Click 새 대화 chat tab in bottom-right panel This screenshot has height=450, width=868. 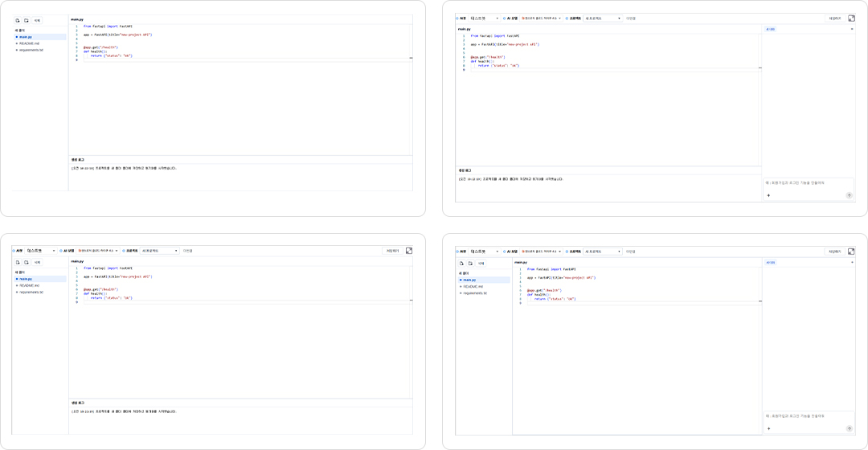pos(771,262)
